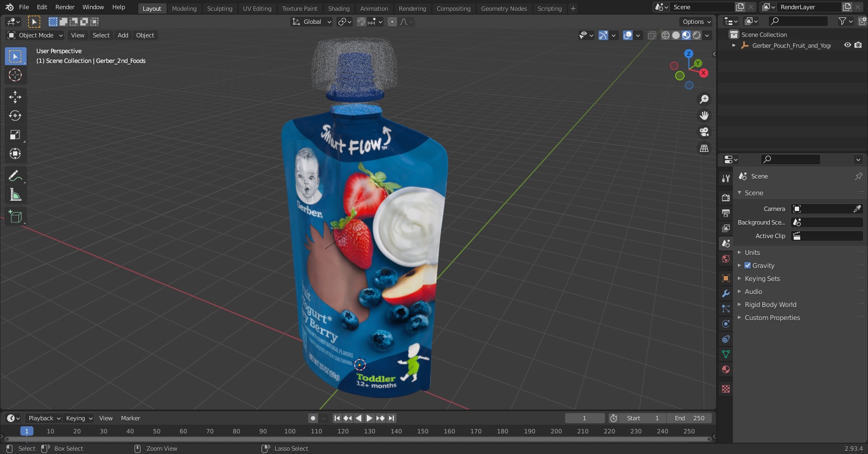Switch to rendered viewport shading
The width and height of the screenshot is (868, 454).
[x=697, y=35]
